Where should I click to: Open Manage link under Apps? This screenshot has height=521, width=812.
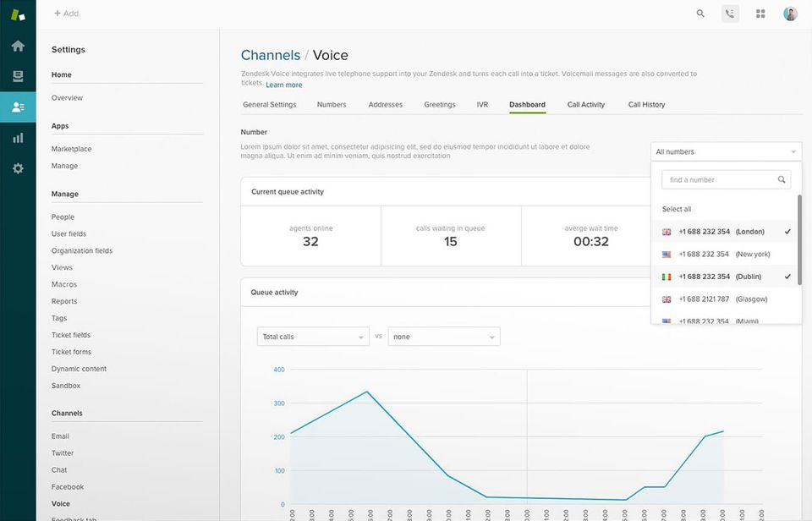[65, 166]
